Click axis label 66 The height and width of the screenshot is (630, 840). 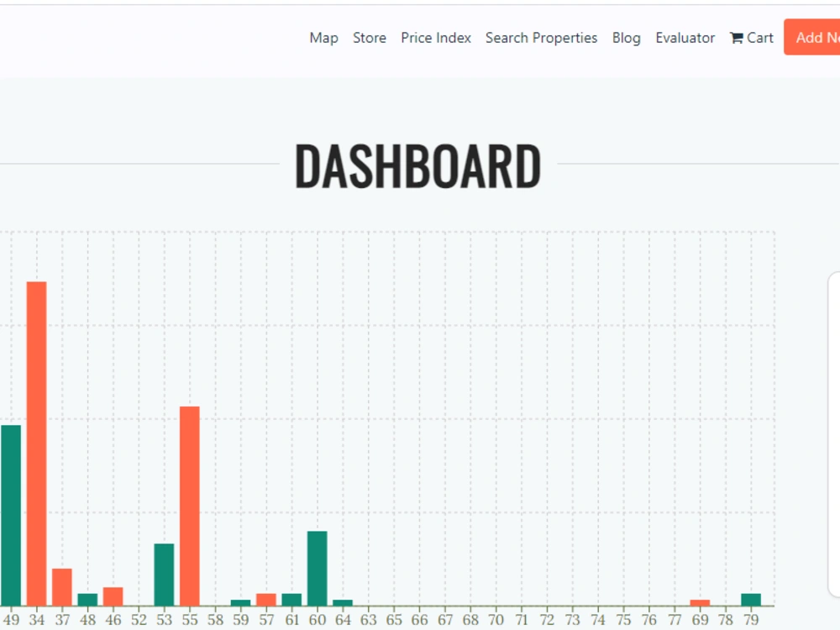pos(419,620)
